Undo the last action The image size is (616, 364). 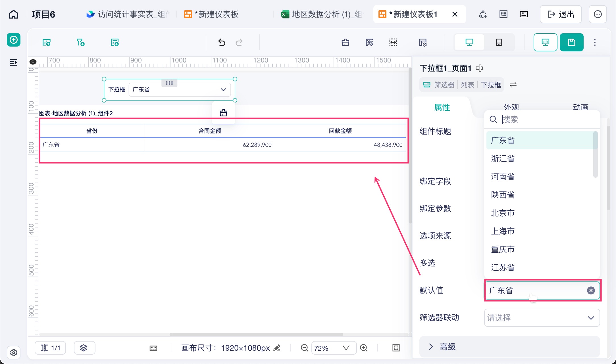[x=222, y=43]
